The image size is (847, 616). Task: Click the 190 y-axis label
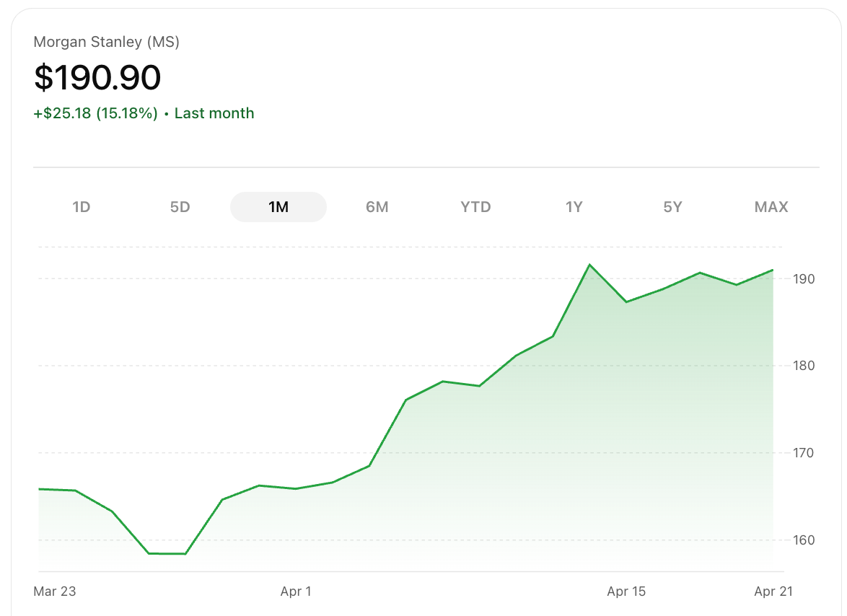click(803, 279)
